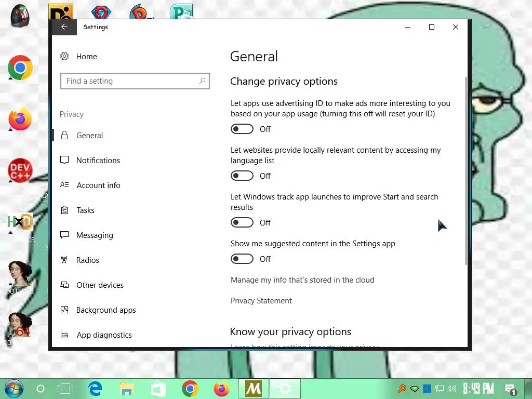Select the yellow D desktop icon

pyautogui.click(x=61, y=12)
